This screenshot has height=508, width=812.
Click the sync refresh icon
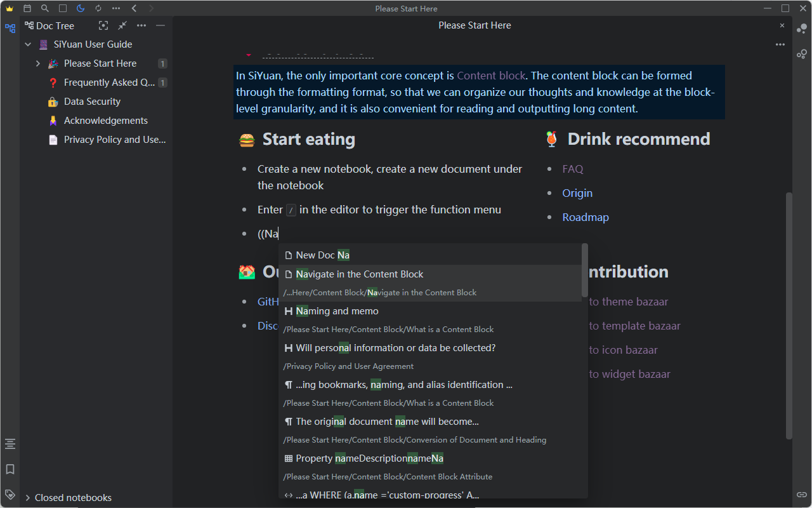click(x=98, y=8)
